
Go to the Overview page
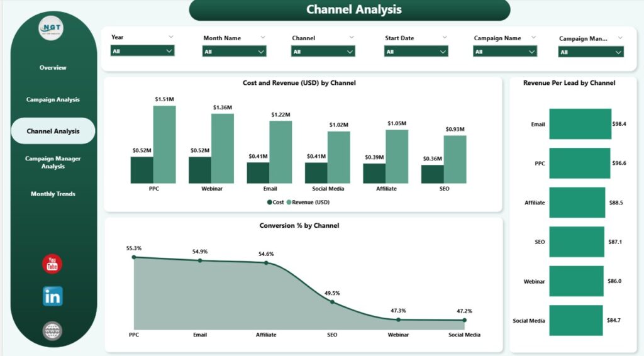click(x=53, y=68)
